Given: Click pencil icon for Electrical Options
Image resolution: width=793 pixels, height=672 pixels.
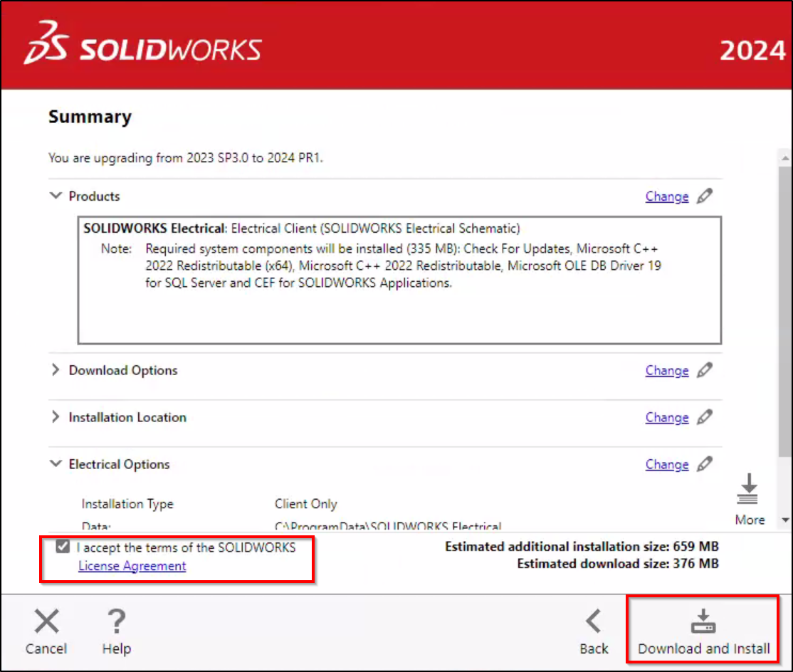Looking at the screenshot, I should tap(705, 464).
